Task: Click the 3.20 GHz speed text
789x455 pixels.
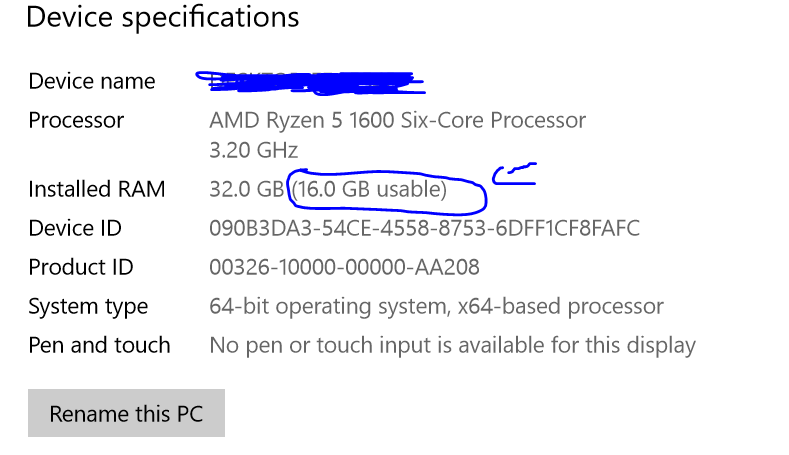Action: coord(253,151)
